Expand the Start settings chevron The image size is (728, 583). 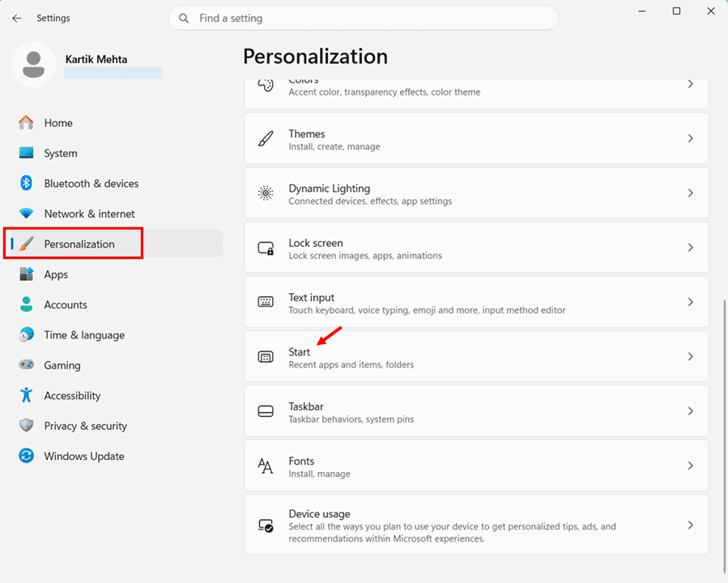point(690,356)
